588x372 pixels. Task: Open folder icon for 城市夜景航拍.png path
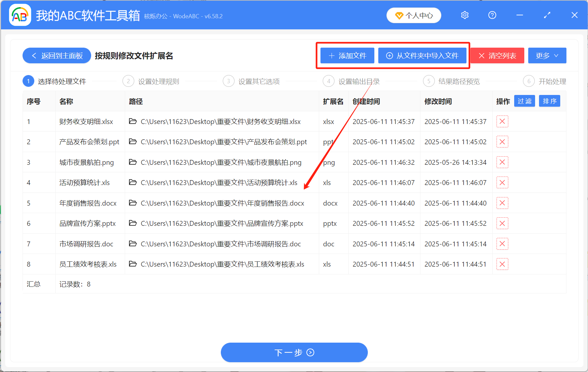(x=133, y=162)
